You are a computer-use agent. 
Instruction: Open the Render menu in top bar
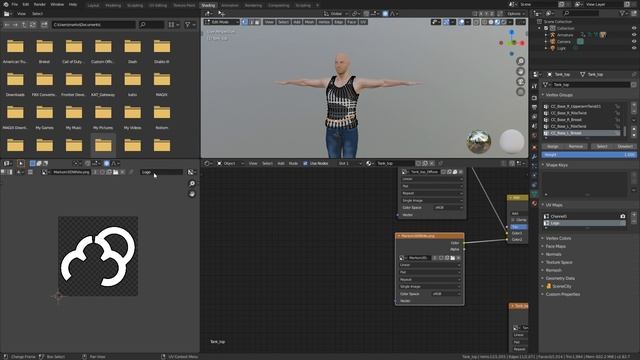tap(40, 4)
